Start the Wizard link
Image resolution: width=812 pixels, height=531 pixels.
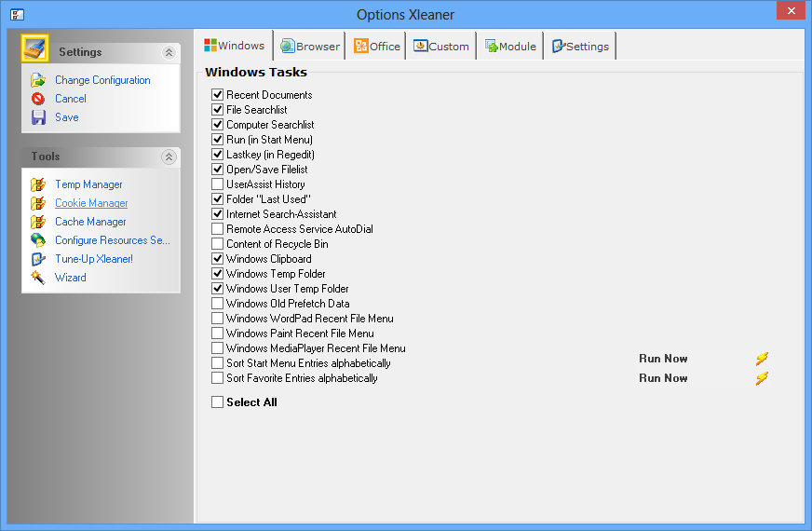click(x=71, y=278)
